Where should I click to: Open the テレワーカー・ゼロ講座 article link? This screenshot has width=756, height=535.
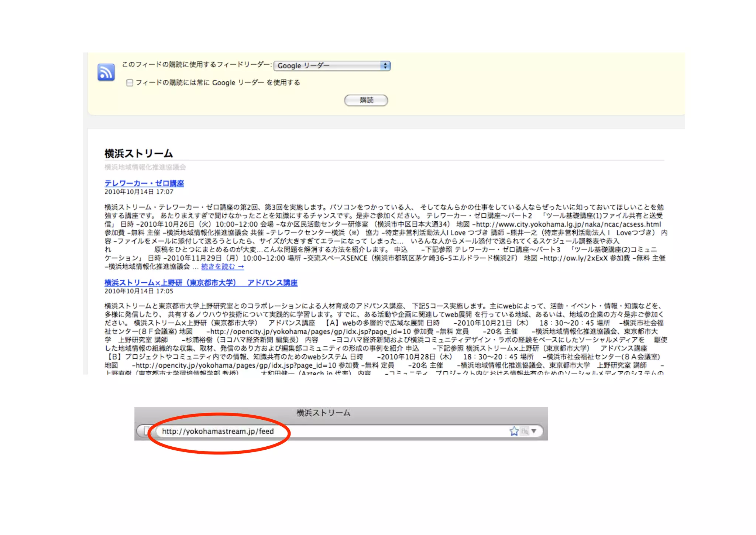144,183
